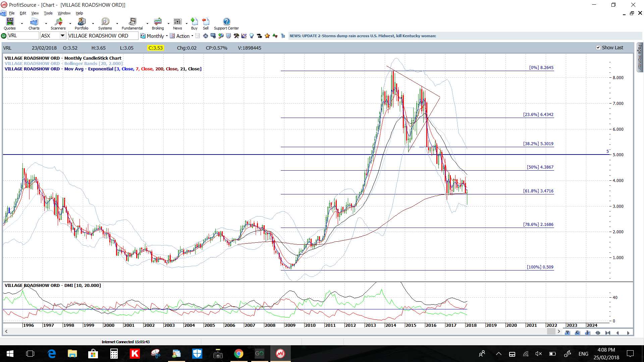Image resolution: width=644 pixels, height=362 pixels.
Task: Open the Quotes toolbar button
Action: [x=10, y=24]
